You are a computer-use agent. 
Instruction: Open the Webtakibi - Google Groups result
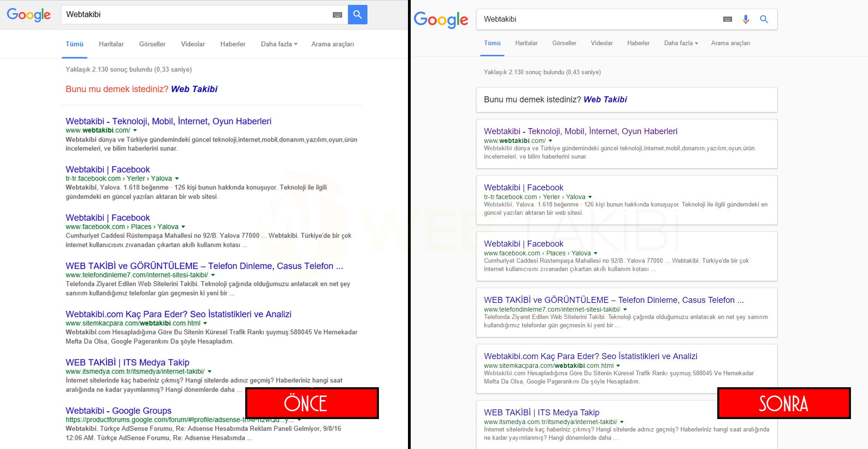pyautogui.click(x=118, y=410)
